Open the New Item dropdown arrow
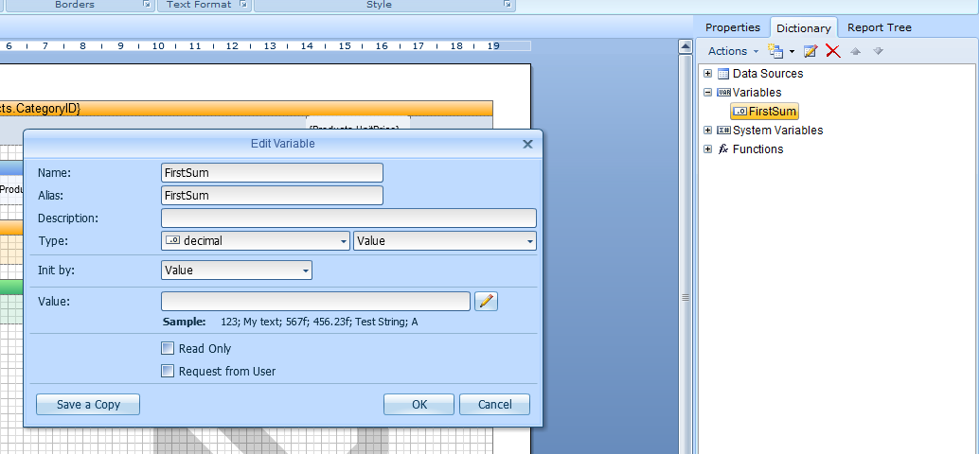This screenshot has height=454, width=980. point(792,51)
